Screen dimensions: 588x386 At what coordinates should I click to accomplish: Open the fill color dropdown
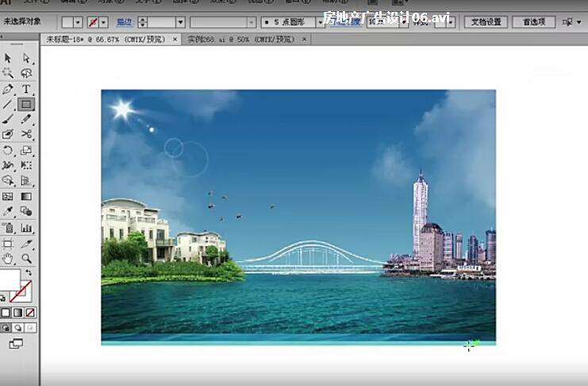tap(78, 22)
